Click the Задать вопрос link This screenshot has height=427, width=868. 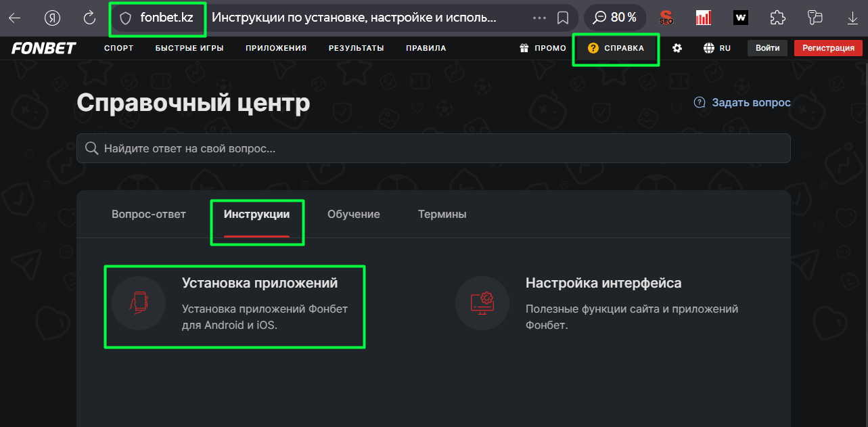point(751,103)
